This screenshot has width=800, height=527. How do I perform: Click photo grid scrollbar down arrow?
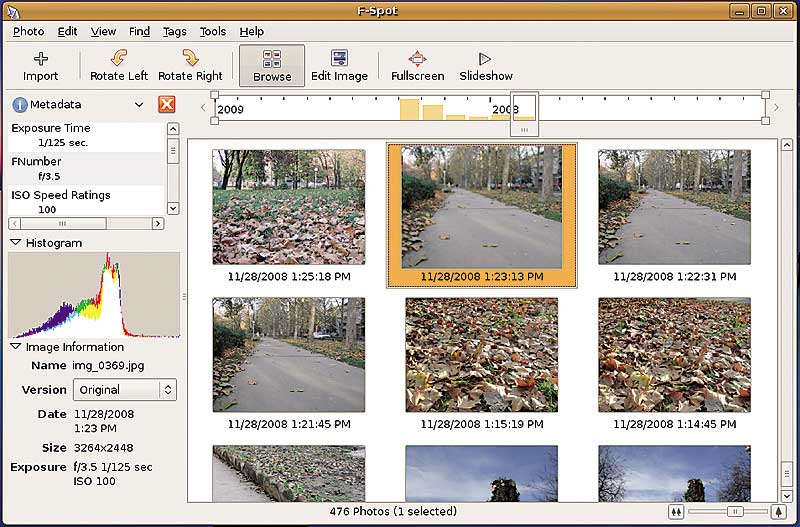[x=786, y=495]
